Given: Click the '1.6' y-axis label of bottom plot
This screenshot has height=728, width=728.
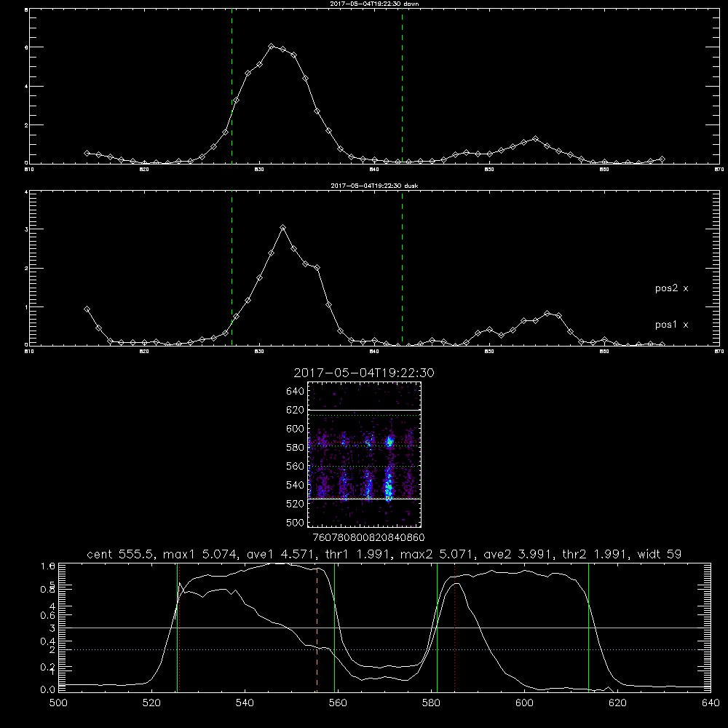Looking at the screenshot, I should tap(48, 566).
